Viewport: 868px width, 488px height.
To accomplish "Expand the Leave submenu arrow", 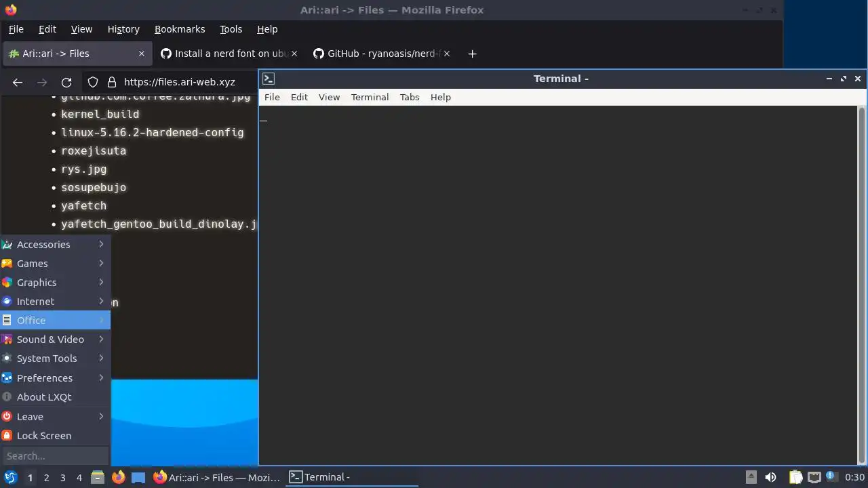I will (x=101, y=416).
